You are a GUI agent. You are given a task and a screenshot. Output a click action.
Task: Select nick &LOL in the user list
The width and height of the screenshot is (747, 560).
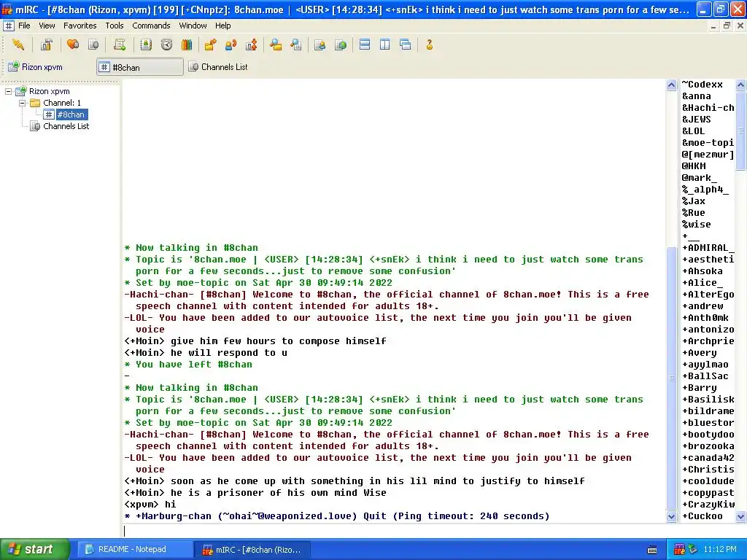click(693, 131)
